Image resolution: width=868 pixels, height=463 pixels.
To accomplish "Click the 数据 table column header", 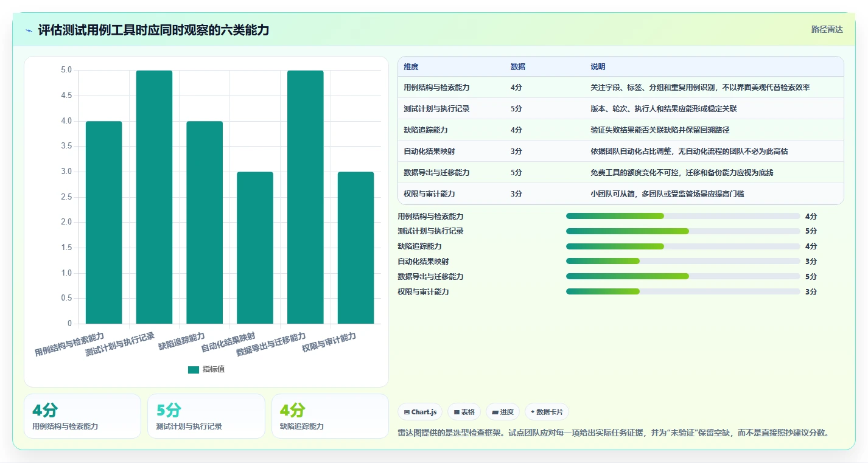I will tap(518, 66).
